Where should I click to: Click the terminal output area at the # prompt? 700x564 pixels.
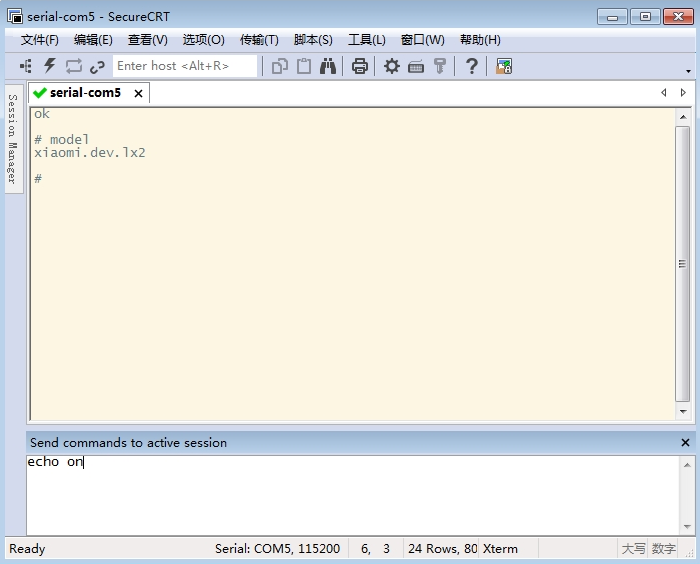pos(38,179)
